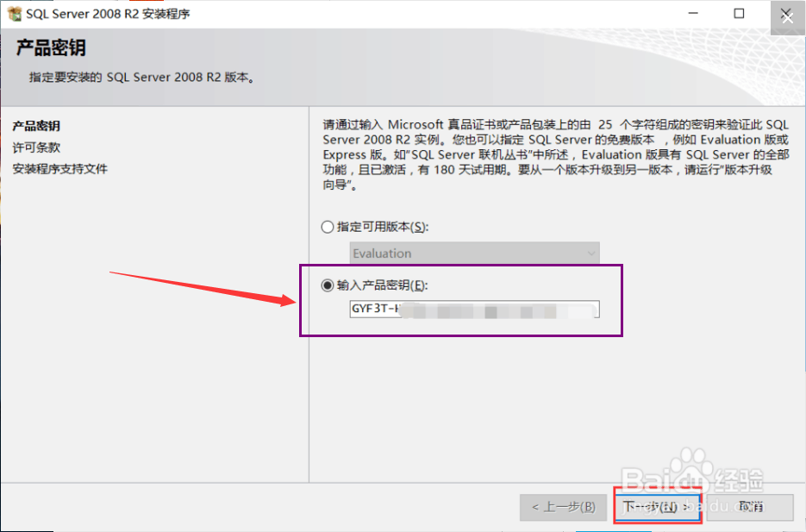Close the SQL Server setup window
Image resolution: width=806 pixels, height=532 pixels.
787,16
